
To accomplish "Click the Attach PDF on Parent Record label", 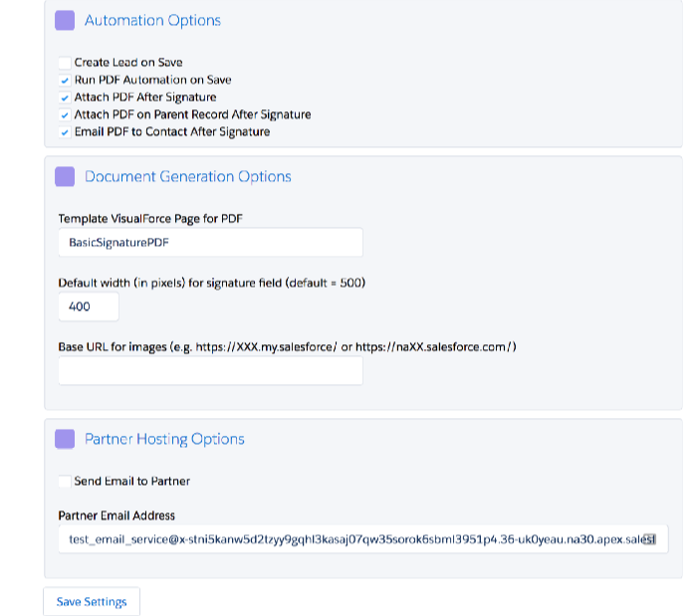I will point(192,114).
